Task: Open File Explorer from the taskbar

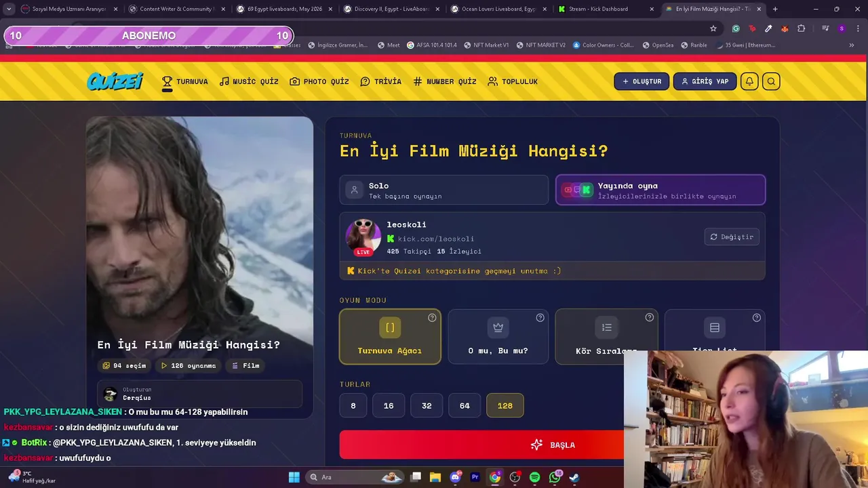Action: (x=435, y=477)
